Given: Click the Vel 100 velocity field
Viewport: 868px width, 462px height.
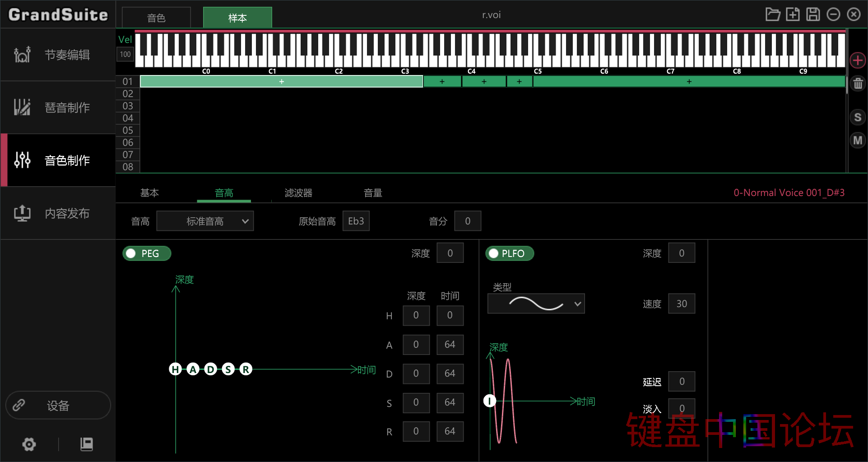Looking at the screenshot, I should (x=125, y=54).
